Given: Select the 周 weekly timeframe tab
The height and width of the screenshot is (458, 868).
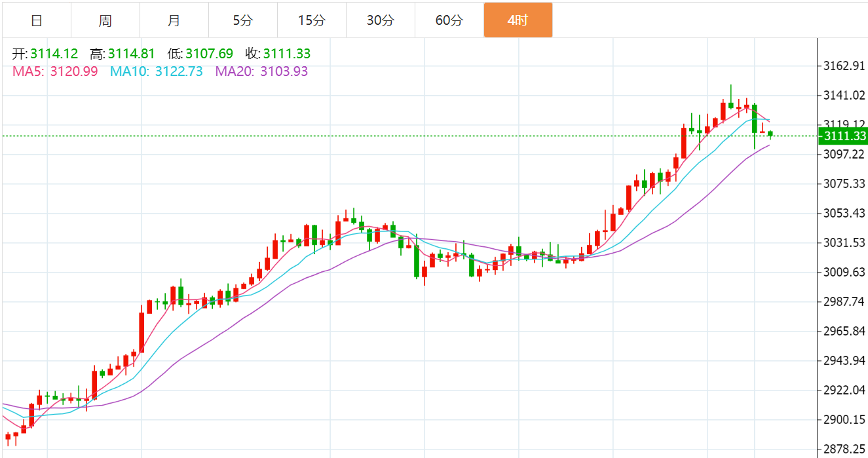Looking at the screenshot, I should pos(105,20).
